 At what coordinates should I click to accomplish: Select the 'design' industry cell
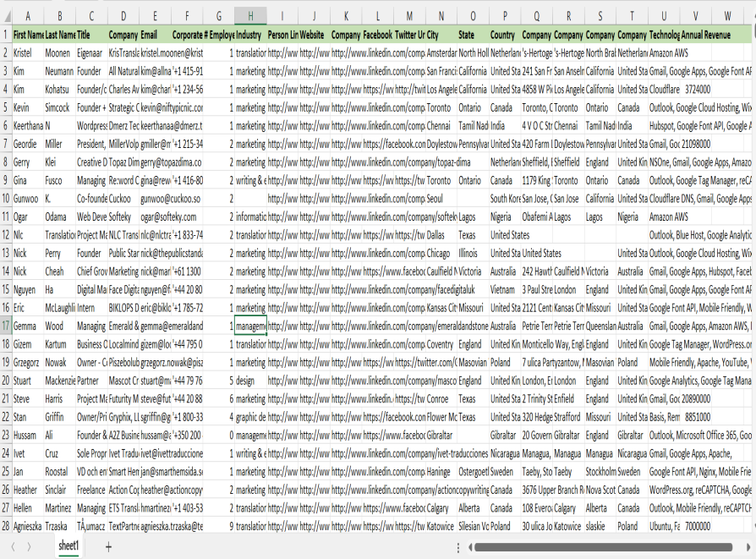tap(250, 381)
